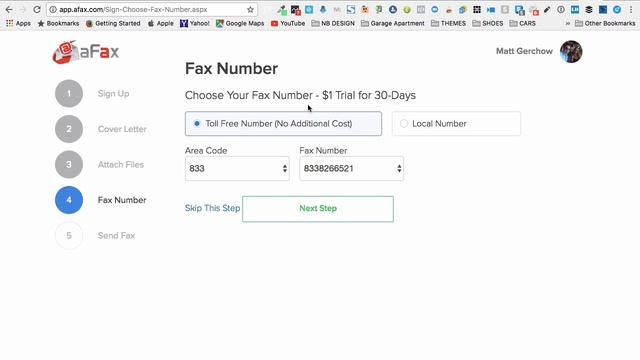
Task: Click the Fax Number step label in sidebar
Action: click(122, 200)
